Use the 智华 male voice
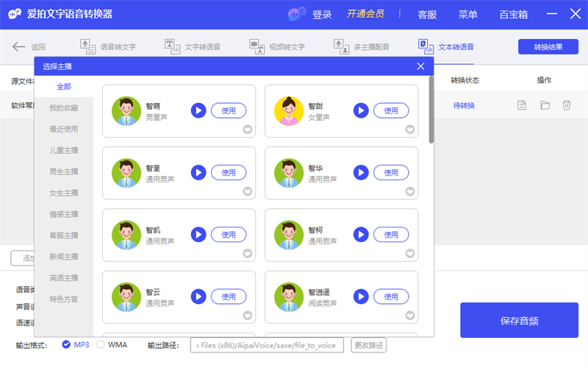 point(391,172)
